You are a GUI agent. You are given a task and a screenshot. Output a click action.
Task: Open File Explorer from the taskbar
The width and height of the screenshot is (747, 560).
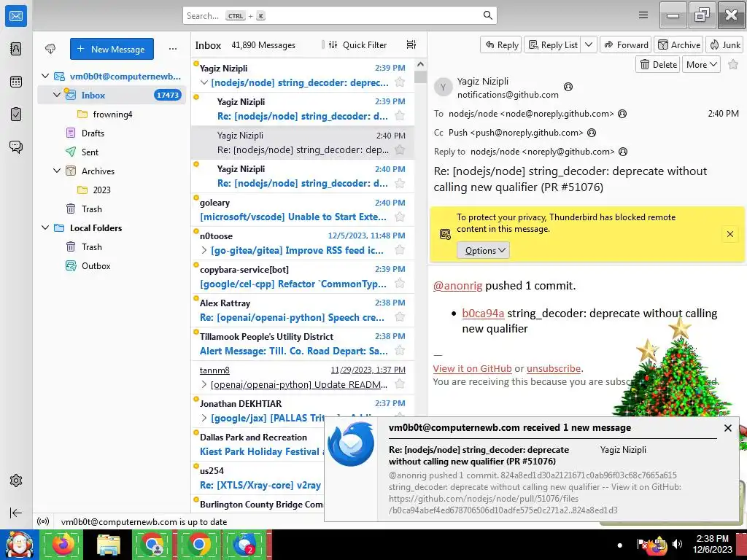point(108,545)
